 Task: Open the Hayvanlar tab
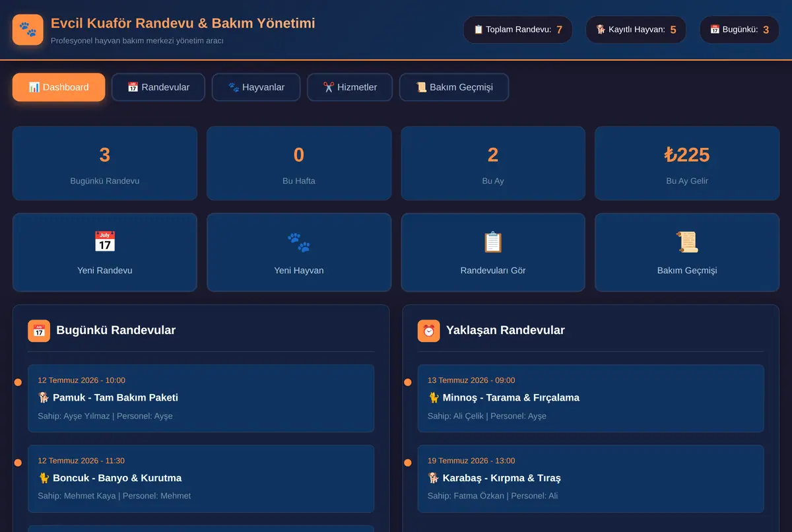[256, 87]
